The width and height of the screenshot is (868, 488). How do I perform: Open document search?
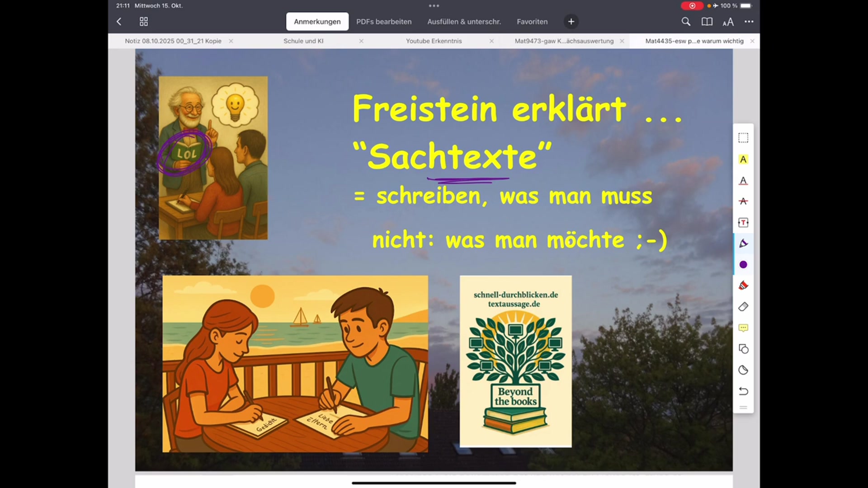[x=686, y=21]
